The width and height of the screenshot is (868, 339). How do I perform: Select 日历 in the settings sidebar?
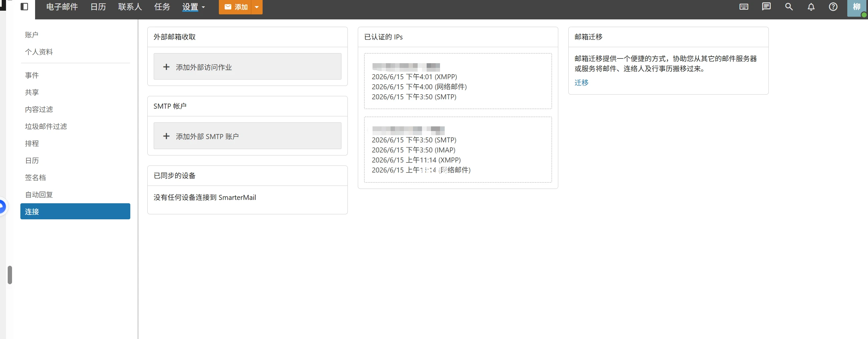[32, 160]
